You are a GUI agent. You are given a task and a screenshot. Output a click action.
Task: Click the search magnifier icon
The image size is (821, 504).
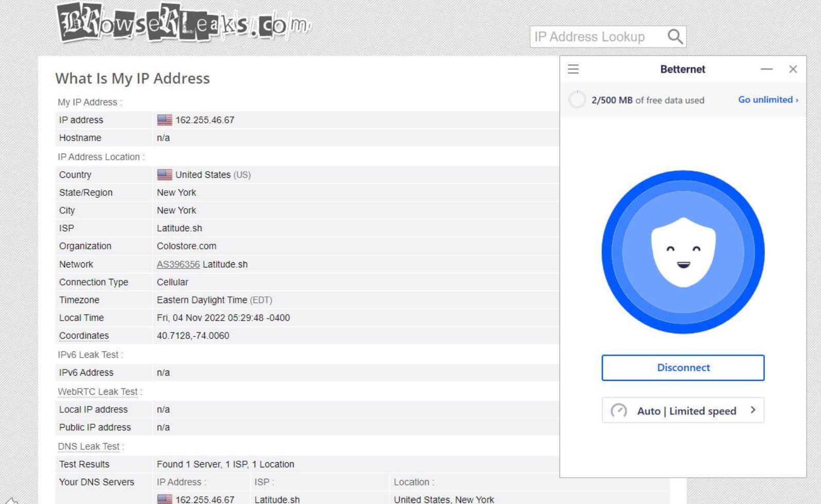pos(675,37)
